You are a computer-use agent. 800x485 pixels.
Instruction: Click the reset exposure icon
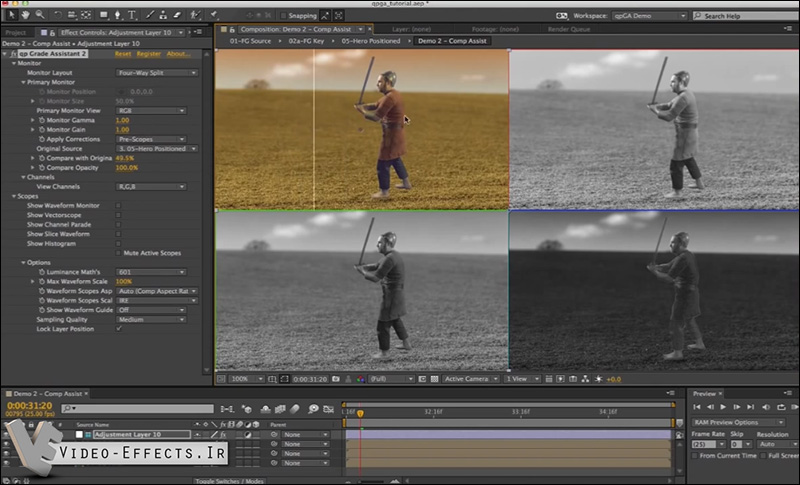click(x=598, y=379)
